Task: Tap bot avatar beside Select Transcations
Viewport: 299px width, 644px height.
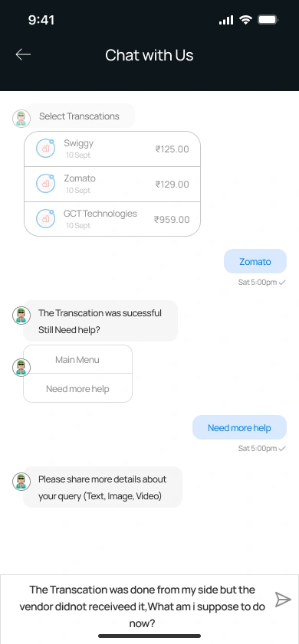Action: (21, 118)
